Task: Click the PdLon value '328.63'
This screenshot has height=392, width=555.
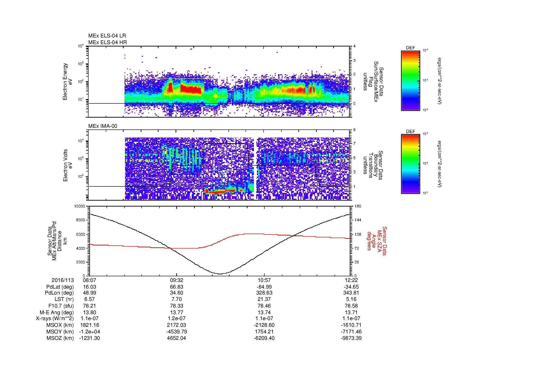Action: click(x=264, y=293)
